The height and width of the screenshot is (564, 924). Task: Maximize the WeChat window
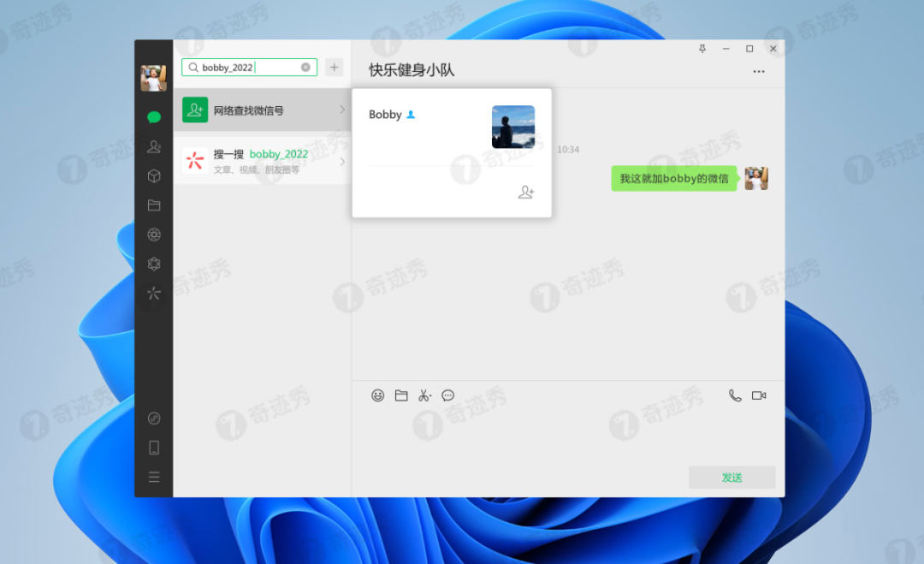point(749,48)
